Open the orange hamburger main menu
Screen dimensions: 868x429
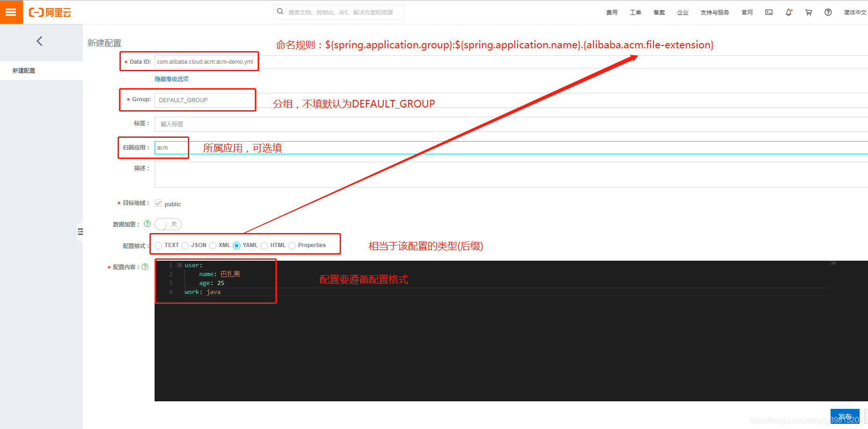(x=11, y=12)
